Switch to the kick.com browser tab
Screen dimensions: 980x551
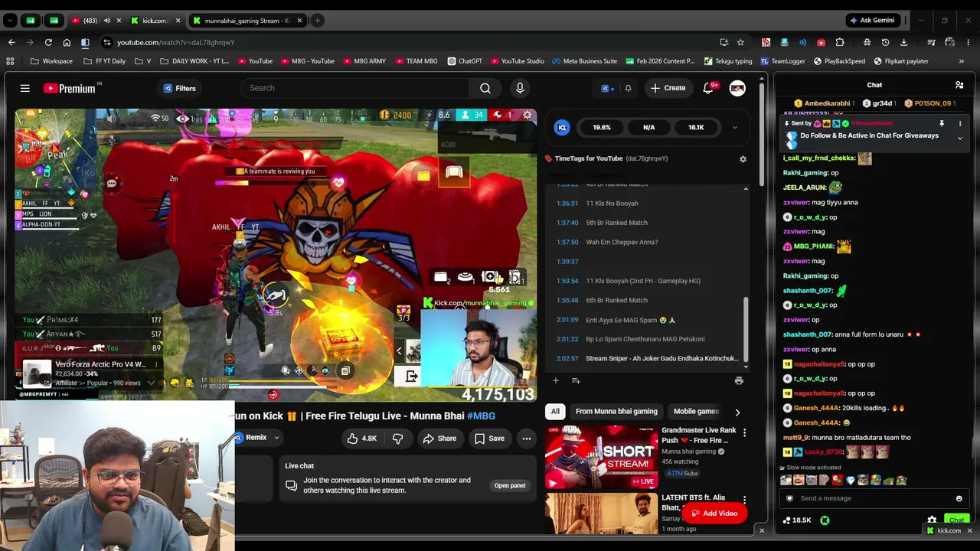tap(154, 21)
